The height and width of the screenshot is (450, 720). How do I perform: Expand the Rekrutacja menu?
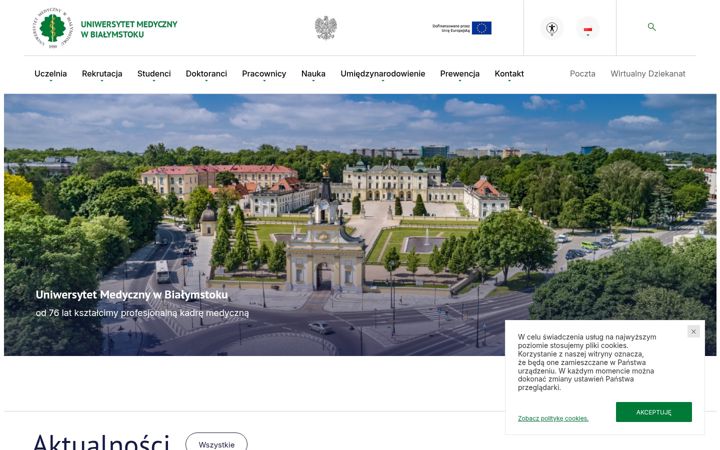click(102, 73)
